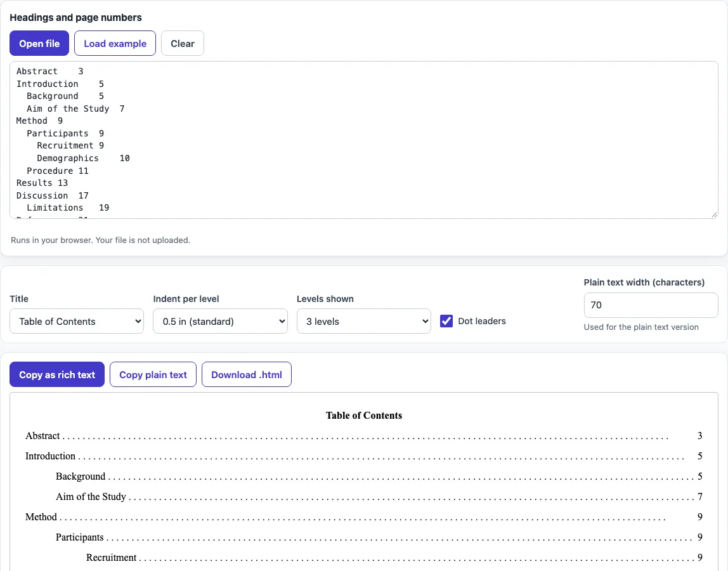Click the 'Demographics 10' line in textarea
The height and width of the screenshot is (571, 728).
click(x=84, y=159)
